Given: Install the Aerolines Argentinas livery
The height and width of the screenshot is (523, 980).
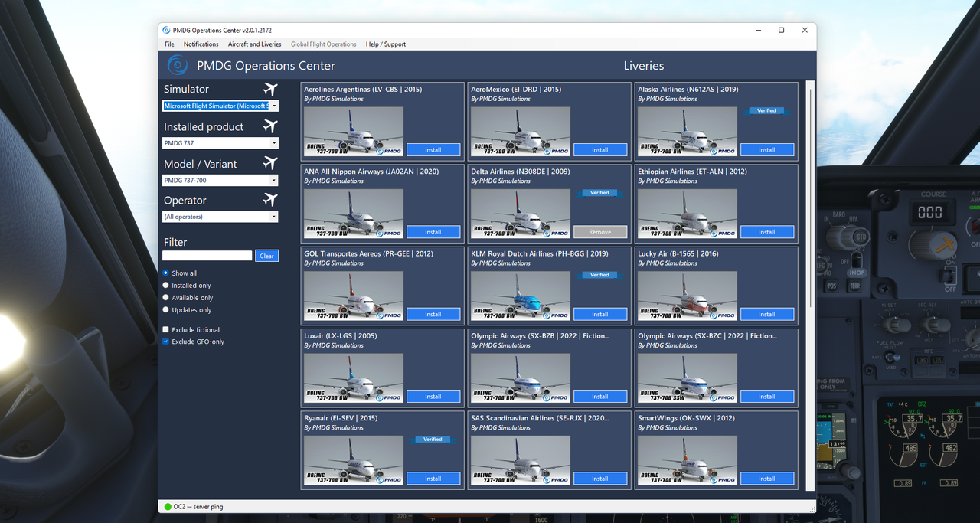Looking at the screenshot, I should pyautogui.click(x=433, y=150).
